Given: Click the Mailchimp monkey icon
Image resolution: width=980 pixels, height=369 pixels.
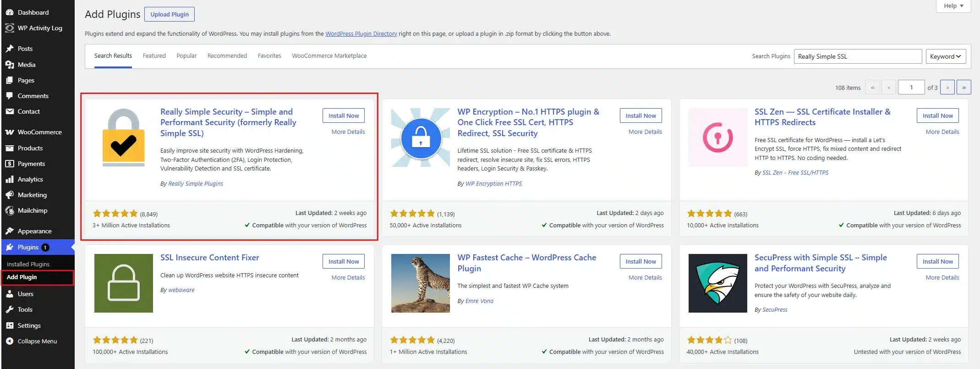Looking at the screenshot, I should pos(10,210).
